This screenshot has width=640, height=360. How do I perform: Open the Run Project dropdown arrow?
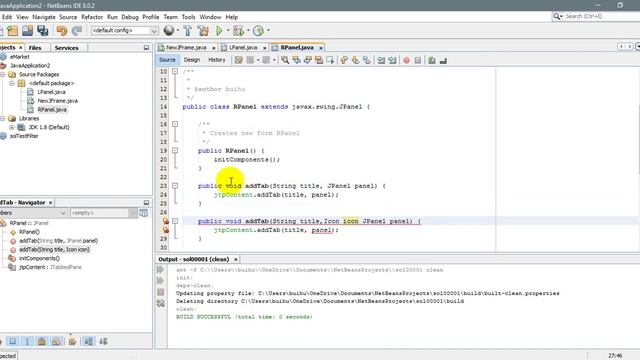coord(228,31)
